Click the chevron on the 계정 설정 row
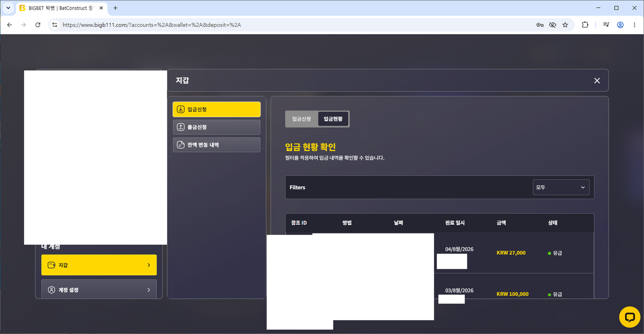 [x=149, y=290]
